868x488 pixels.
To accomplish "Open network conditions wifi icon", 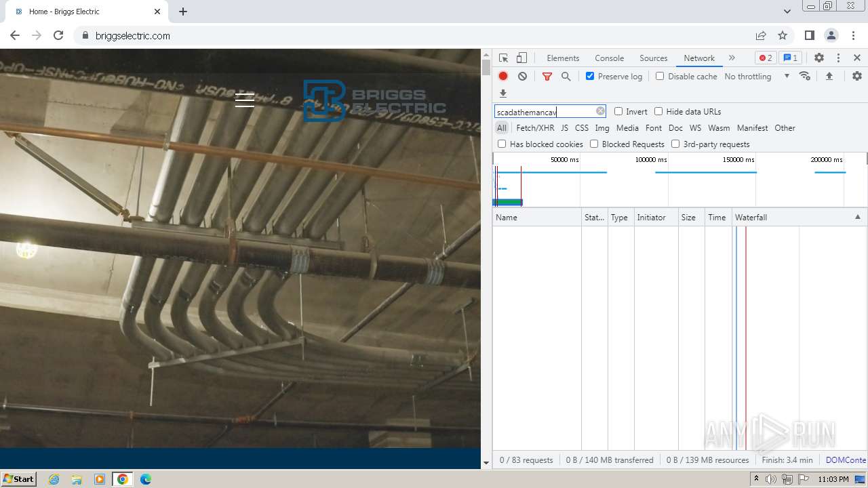I will coord(805,76).
